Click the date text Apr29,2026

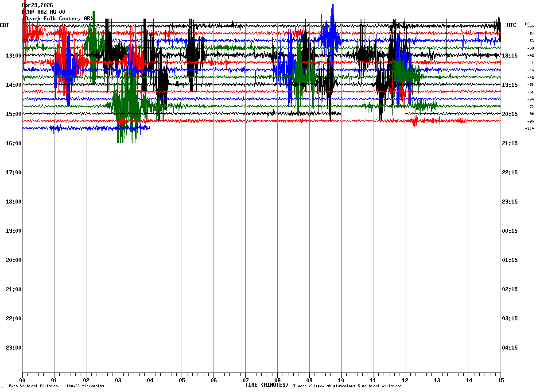coord(38,5)
